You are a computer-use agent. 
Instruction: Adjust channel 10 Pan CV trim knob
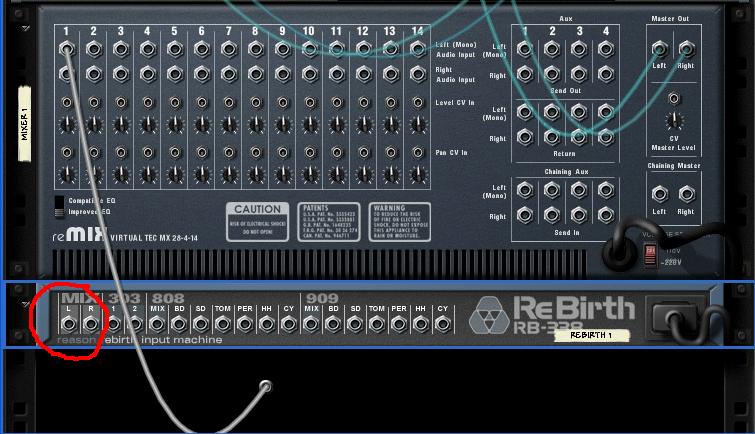pos(310,174)
